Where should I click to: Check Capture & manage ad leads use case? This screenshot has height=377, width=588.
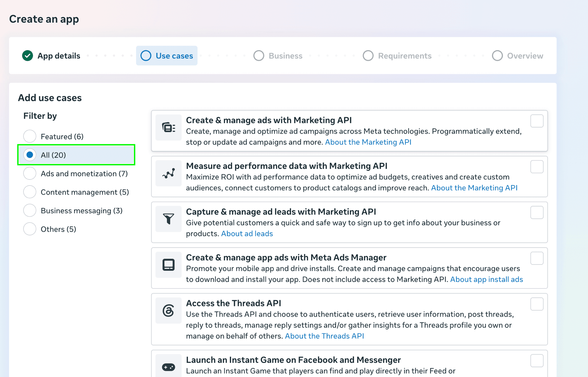click(x=537, y=213)
